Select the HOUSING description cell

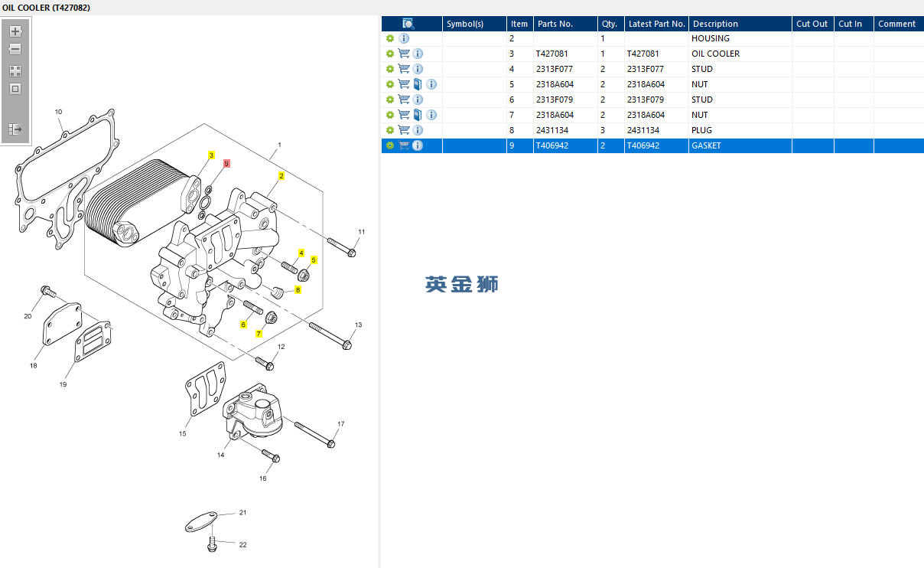pos(740,38)
